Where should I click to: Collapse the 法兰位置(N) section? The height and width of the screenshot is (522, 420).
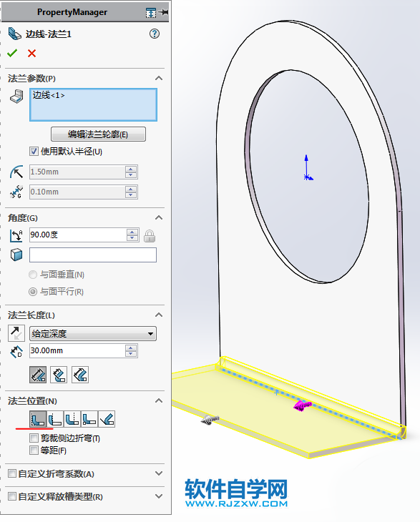pyautogui.click(x=159, y=401)
